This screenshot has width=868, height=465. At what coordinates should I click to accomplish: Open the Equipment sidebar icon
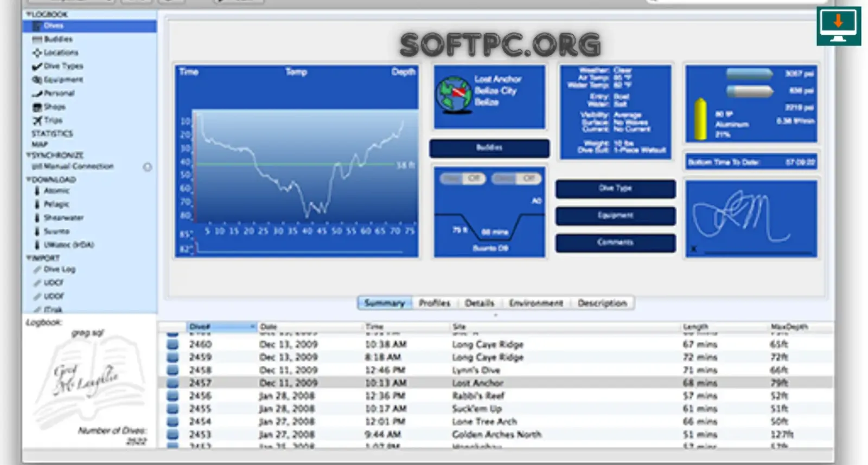point(37,80)
